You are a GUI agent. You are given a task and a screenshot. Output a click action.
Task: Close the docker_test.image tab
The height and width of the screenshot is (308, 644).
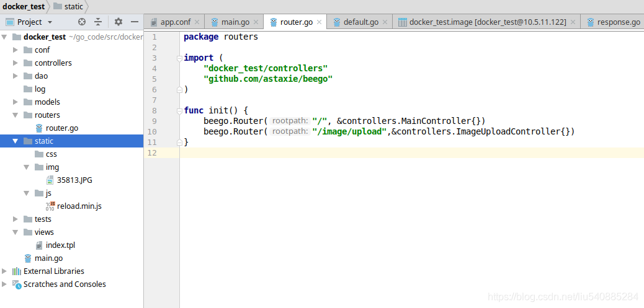pos(573,22)
